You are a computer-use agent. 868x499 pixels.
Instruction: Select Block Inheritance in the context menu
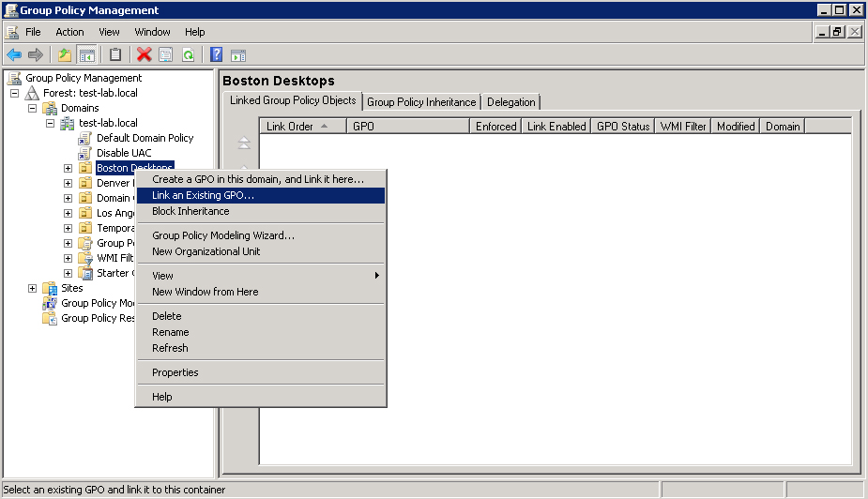[190, 211]
